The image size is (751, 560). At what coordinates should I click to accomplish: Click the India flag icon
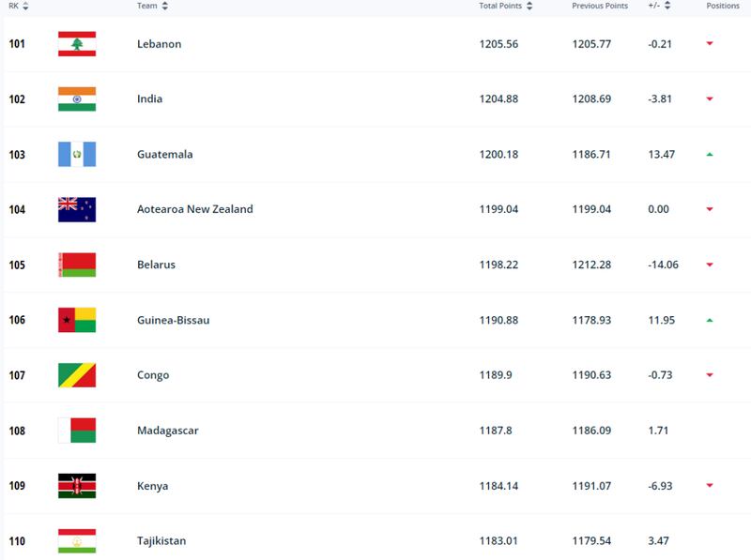click(77, 99)
